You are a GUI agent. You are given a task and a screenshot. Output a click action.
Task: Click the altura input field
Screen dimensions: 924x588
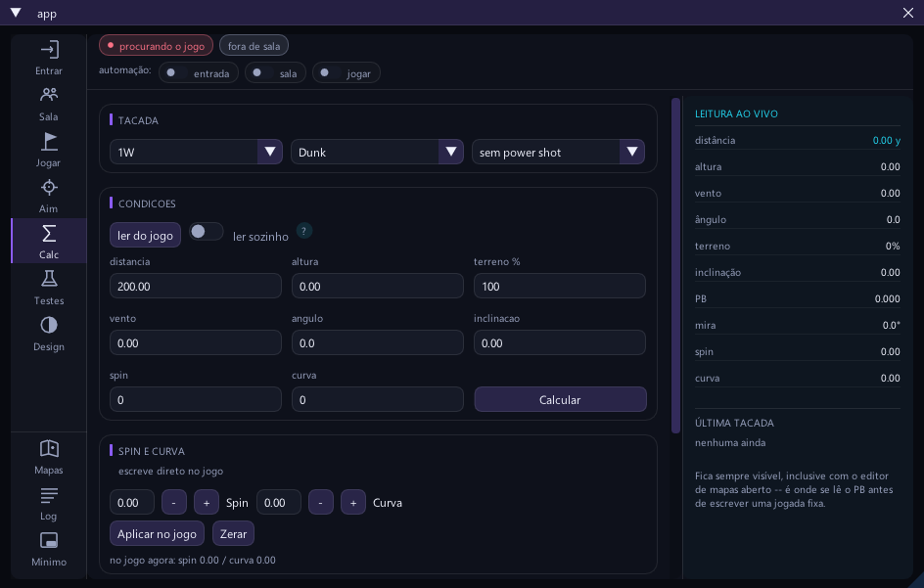point(377,286)
